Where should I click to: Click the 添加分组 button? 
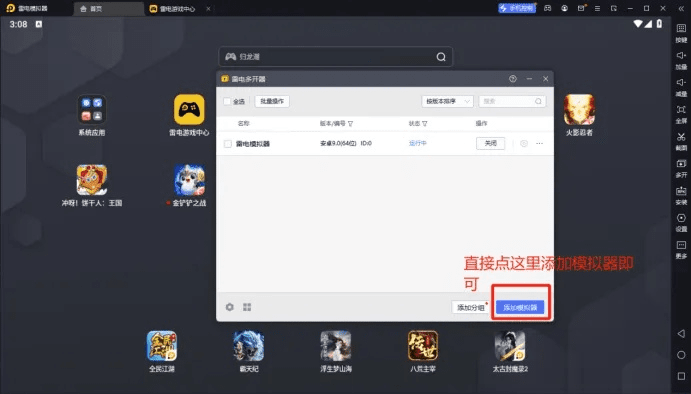[x=470, y=307]
